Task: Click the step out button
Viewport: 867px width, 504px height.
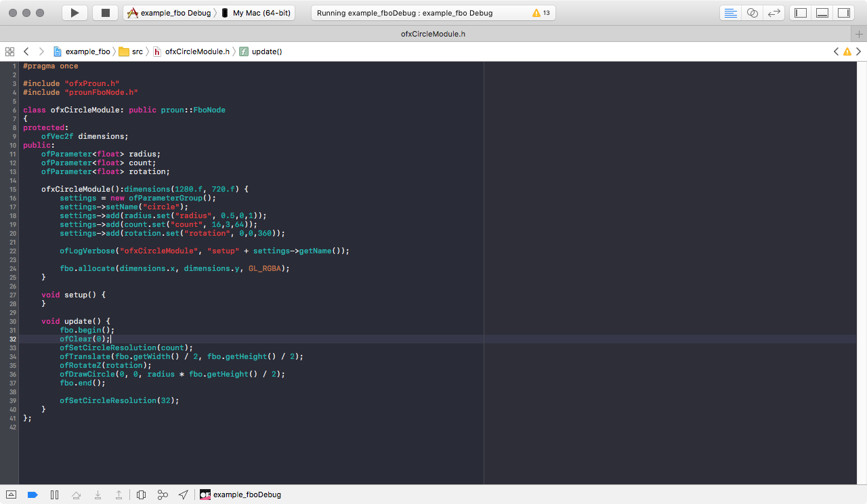Action: coord(119,495)
